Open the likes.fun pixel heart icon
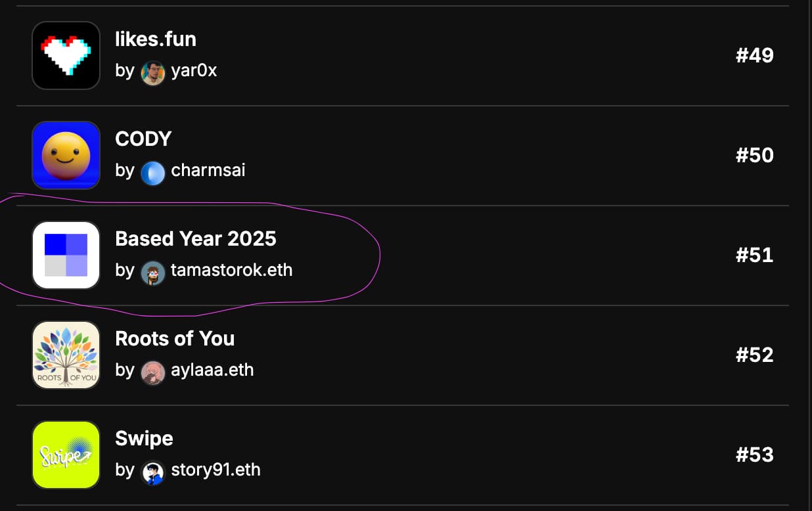The width and height of the screenshot is (812, 511). coord(66,55)
